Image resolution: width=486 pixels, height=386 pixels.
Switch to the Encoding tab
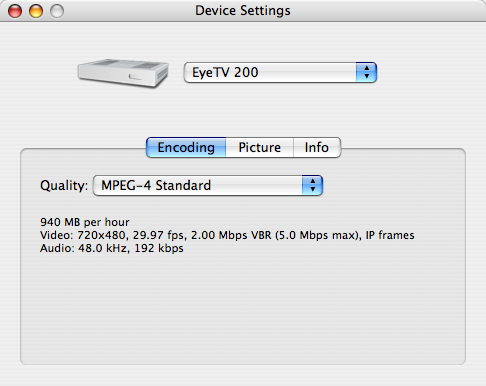coord(186,147)
